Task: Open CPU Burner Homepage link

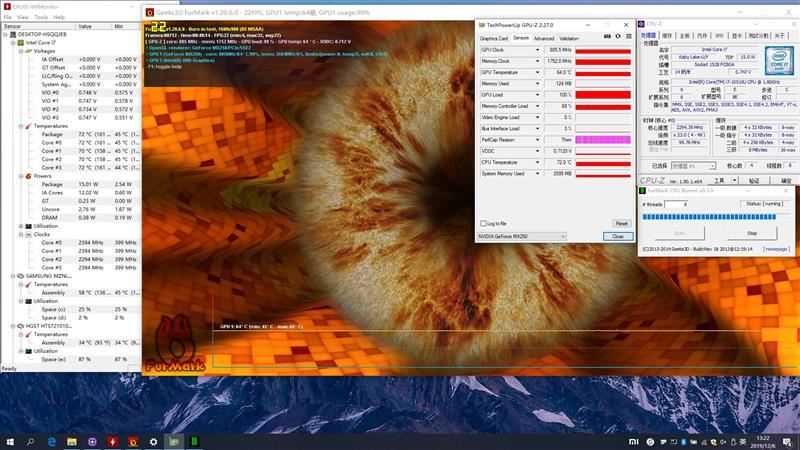Action: (x=777, y=249)
